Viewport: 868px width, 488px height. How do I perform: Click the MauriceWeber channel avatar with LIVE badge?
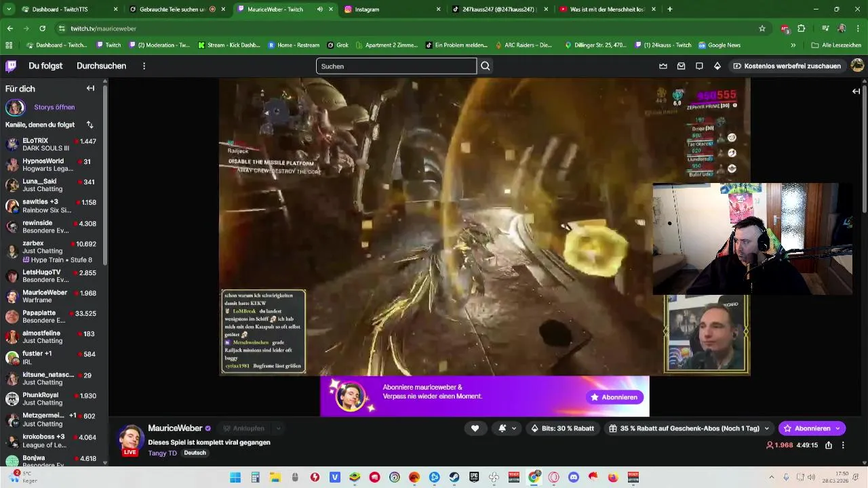131,441
